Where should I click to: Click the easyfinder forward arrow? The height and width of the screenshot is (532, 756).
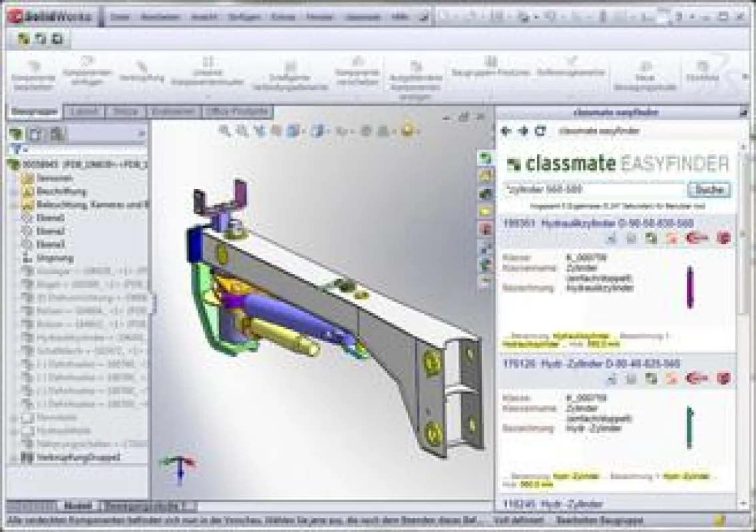point(523,130)
